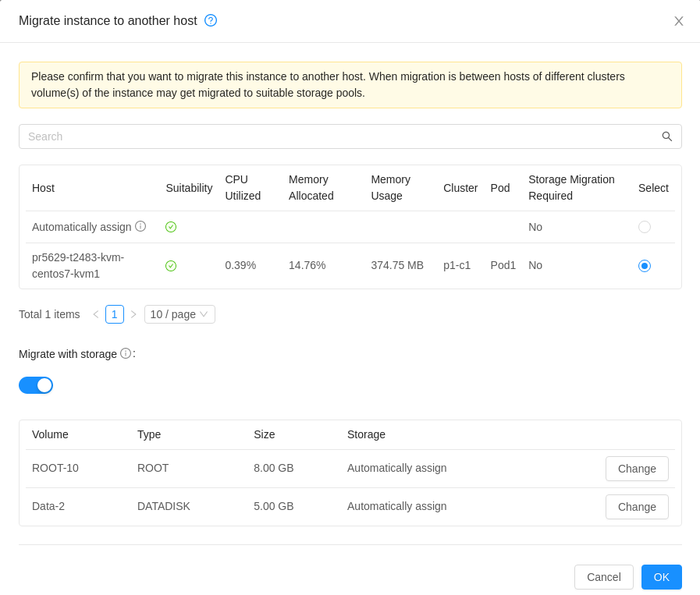Image resolution: width=700 pixels, height=595 pixels.
Task: Click the Host column header
Action: click(43, 188)
